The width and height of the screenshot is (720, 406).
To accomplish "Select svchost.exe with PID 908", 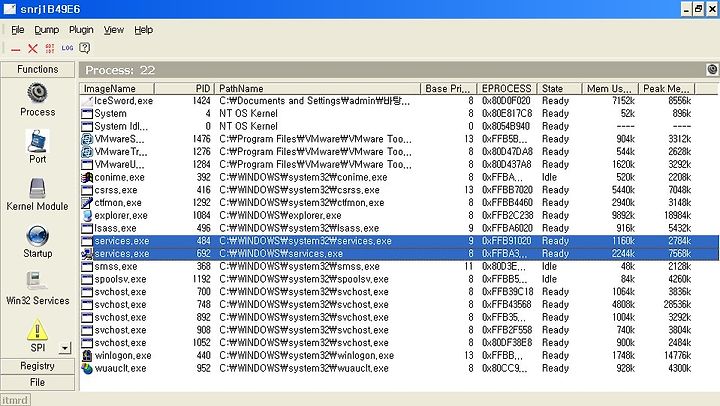I will [399, 330].
